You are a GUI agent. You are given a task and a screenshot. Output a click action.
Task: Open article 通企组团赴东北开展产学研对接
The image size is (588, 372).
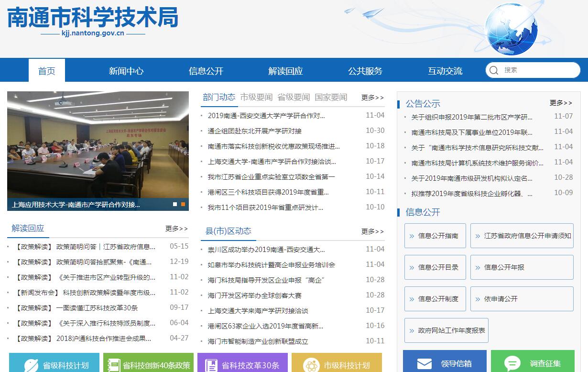254,131
